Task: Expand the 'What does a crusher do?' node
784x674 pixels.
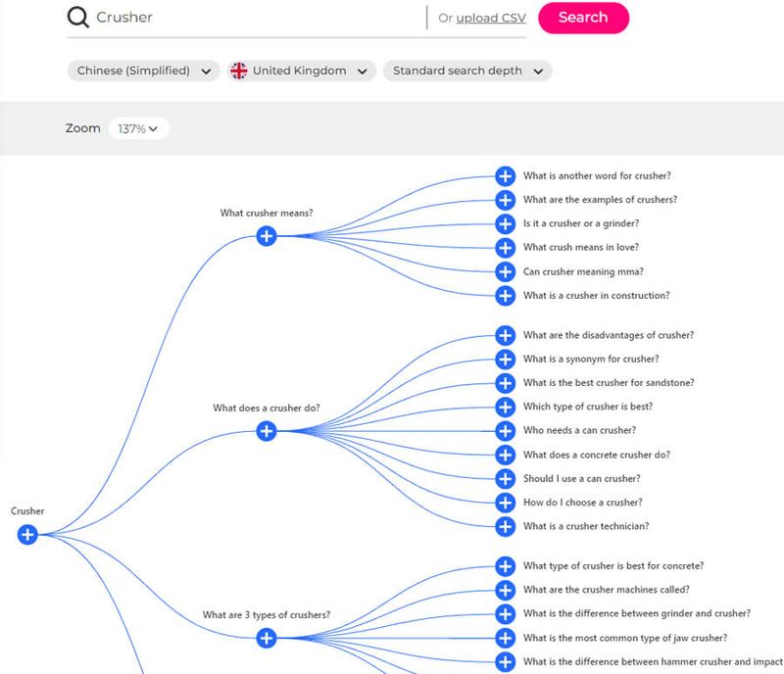Action: [x=267, y=430]
